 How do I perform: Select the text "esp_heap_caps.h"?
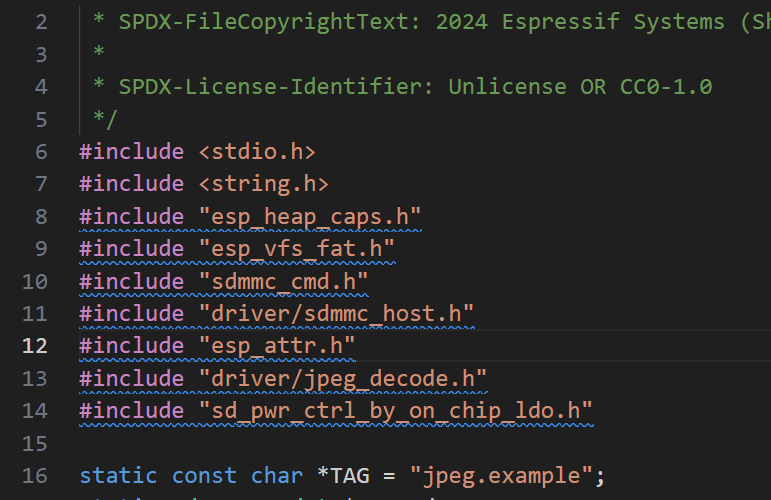pyautogui.click(x=310, y=217)
